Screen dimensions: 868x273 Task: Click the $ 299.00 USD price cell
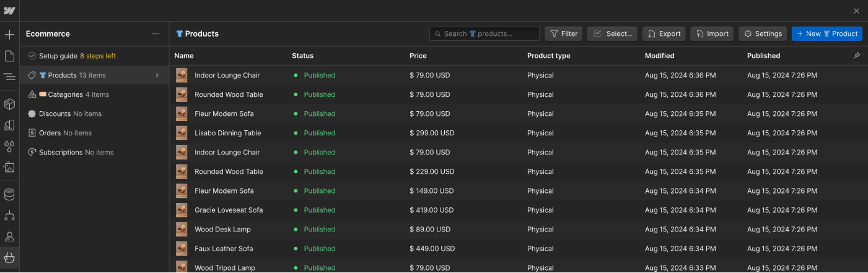tap(432, 133)
